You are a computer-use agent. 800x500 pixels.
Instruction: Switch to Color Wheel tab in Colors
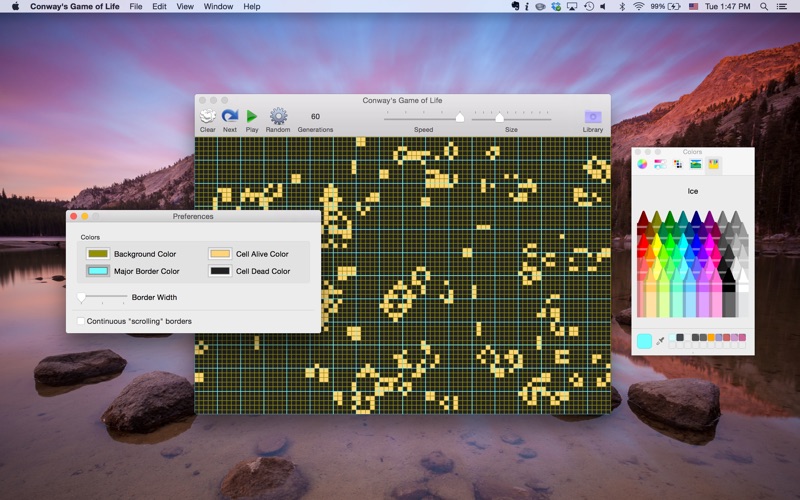click(642, 164)
